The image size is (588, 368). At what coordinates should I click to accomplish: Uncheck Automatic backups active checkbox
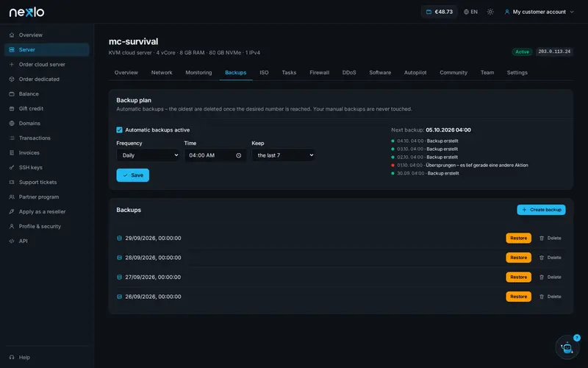[119, 130]
